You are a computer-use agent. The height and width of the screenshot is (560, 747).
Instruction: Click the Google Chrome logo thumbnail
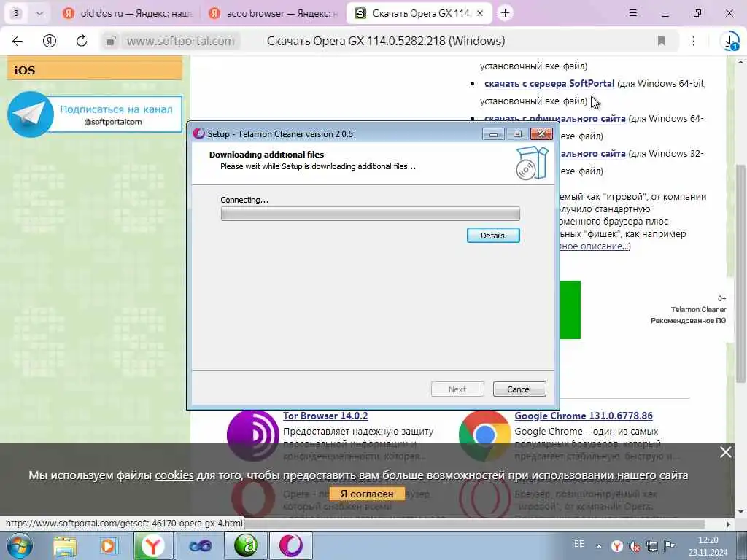(x=484, y=435)
